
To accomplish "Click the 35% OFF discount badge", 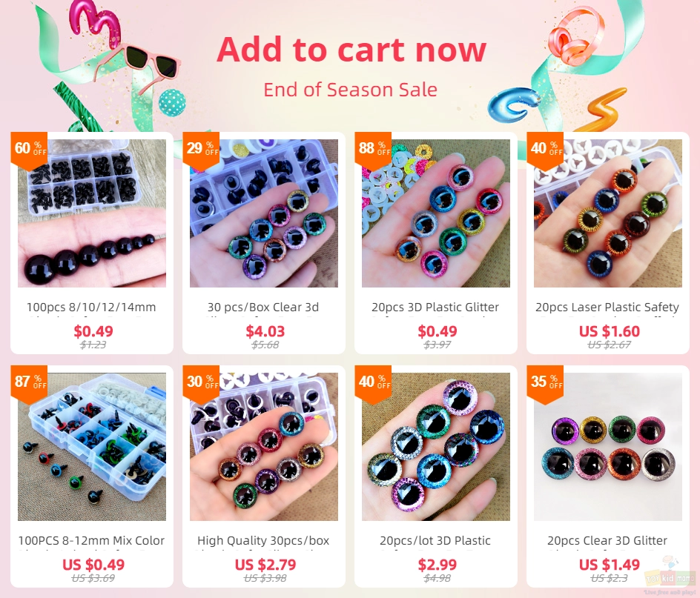I will pyautogui.click(x=545, y=384).
